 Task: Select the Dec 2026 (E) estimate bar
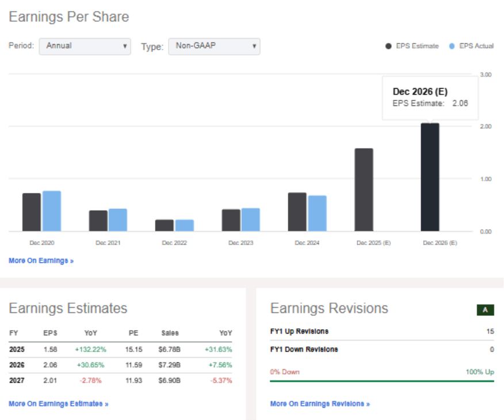pos(430,177)
